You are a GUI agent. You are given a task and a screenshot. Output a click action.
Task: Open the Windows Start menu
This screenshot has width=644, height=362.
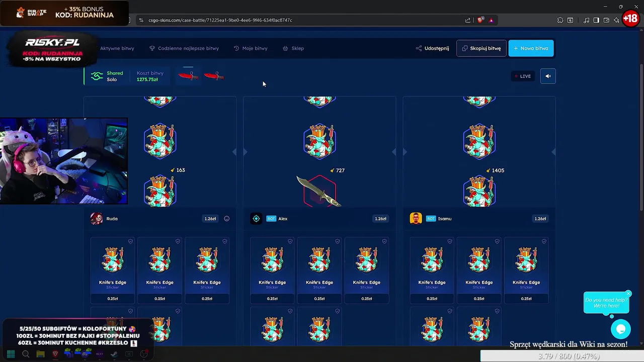pos(11,354)
